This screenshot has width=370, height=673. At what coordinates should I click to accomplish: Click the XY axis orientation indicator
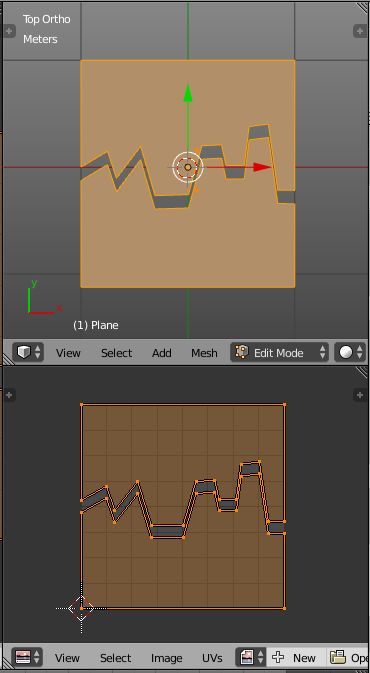click(x=44, y=297)
